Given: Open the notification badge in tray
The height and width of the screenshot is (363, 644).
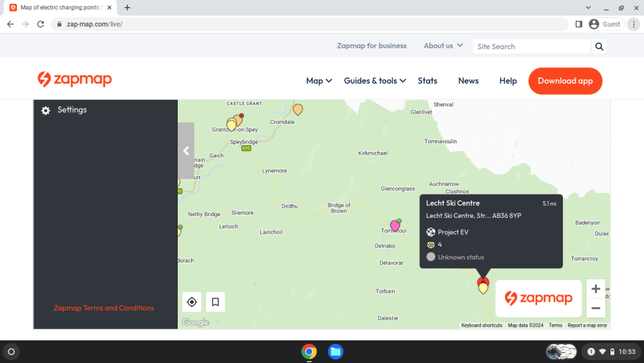Looking at the screenshot, I should [x=591, y=352].
